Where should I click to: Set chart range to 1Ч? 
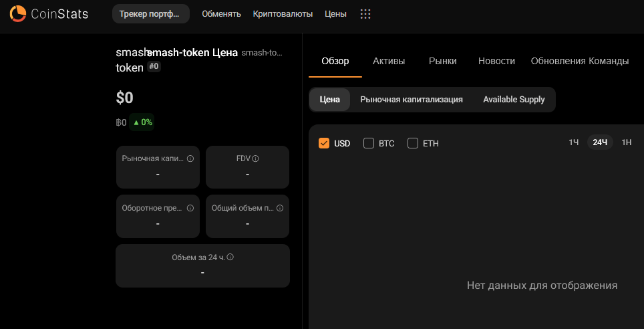tap(574, 142)
